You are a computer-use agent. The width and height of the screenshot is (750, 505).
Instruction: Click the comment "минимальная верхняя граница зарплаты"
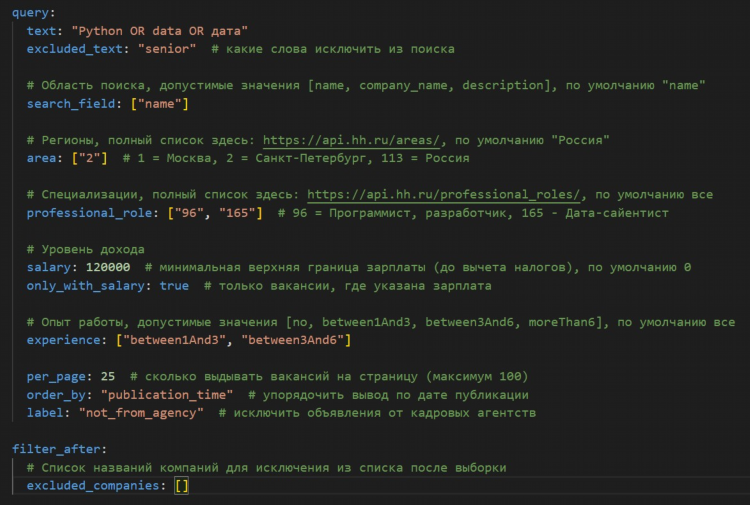[x=292, y=267]
